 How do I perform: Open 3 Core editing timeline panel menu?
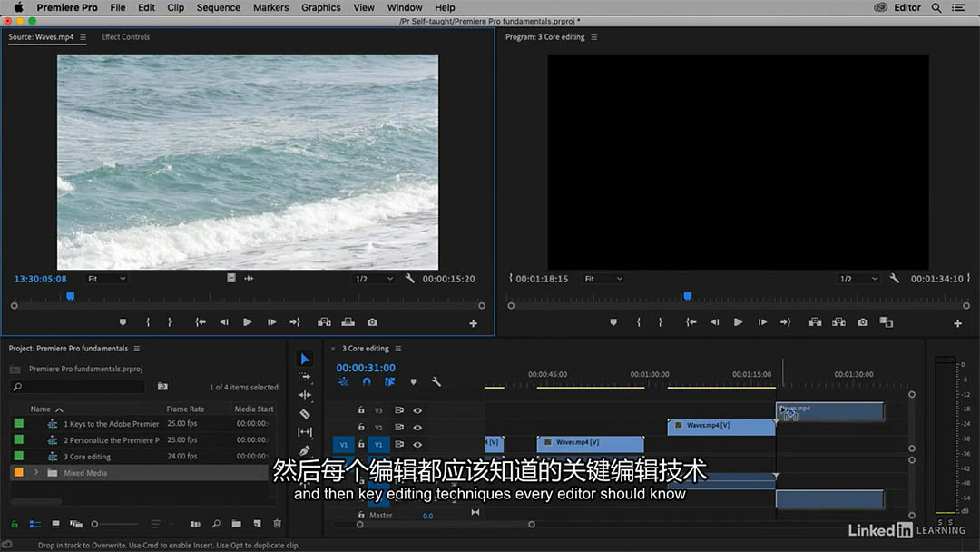click(x=398, y=349)
